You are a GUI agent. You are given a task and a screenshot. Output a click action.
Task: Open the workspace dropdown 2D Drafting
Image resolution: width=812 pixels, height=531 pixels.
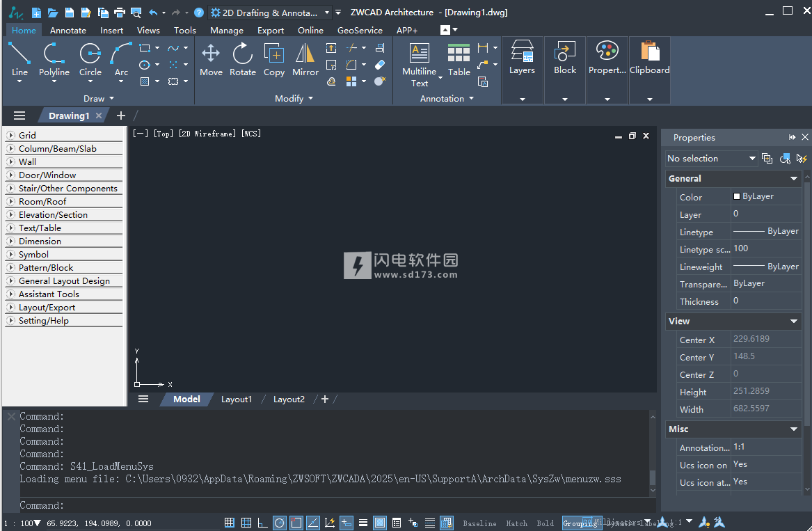point(270,13)
